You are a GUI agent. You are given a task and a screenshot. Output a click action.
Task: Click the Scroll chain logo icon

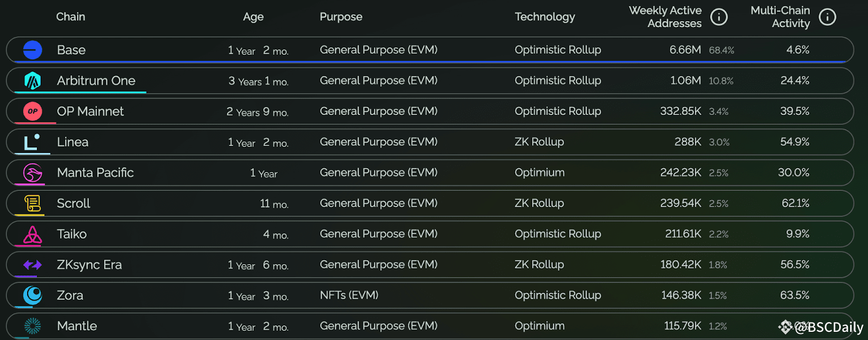point(33,203)
